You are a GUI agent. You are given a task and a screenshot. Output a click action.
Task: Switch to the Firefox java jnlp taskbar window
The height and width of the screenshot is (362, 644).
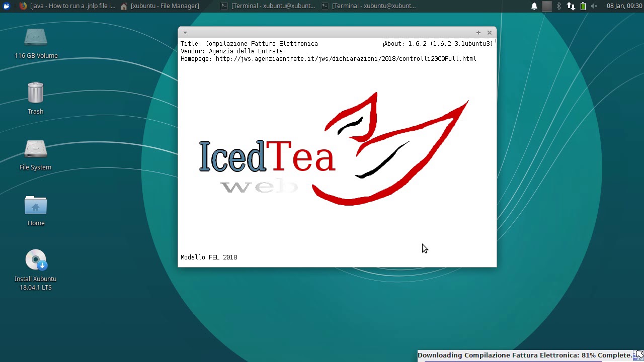click(67, 6)
